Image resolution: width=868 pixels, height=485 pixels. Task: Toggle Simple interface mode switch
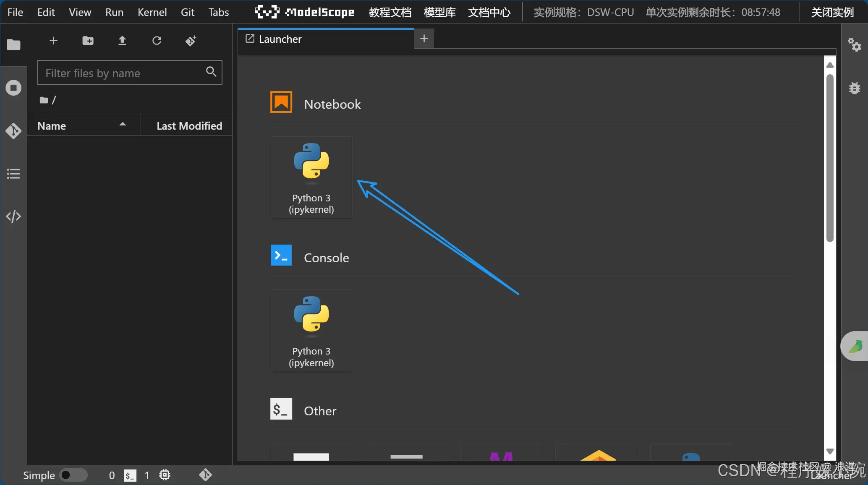tap(73, 475)
